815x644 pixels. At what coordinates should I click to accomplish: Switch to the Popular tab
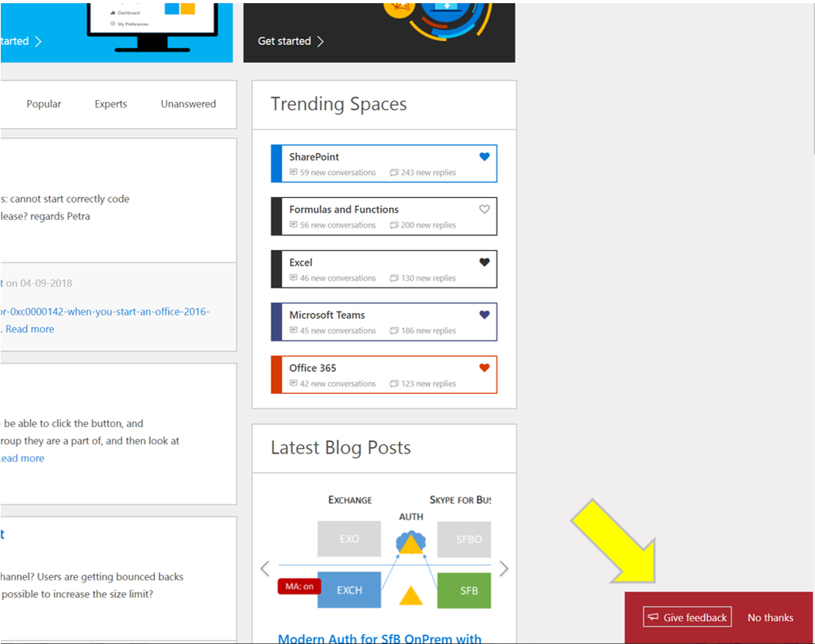[x=44, y=104]
